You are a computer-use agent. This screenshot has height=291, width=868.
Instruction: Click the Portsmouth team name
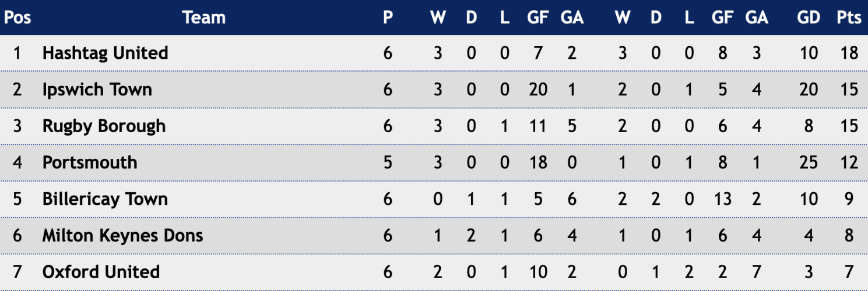coord(90,162)
